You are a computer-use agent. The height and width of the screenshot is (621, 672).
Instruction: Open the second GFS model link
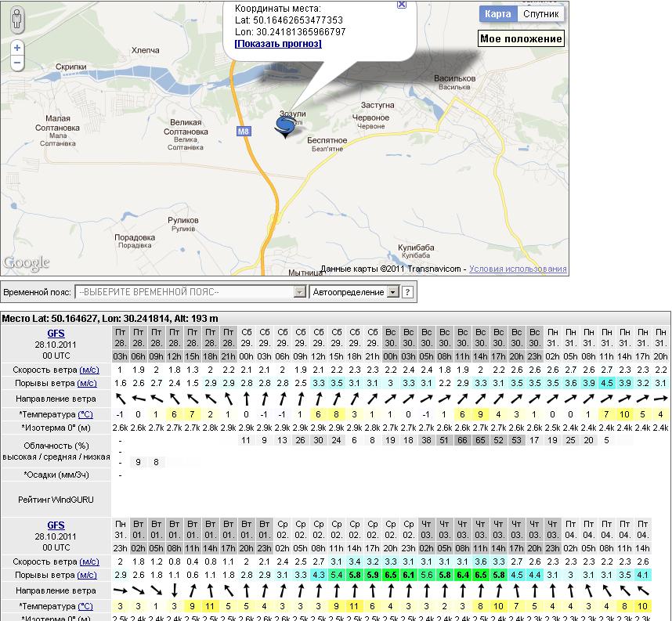56,525
